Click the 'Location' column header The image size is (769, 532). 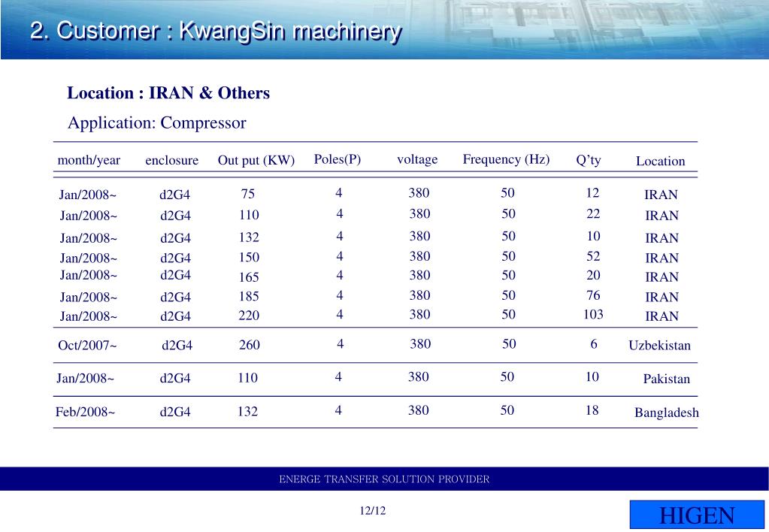point(660,161)
